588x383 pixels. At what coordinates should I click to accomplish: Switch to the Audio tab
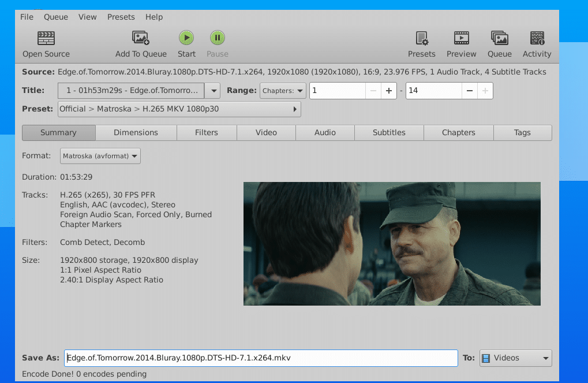tap(325, 132)
